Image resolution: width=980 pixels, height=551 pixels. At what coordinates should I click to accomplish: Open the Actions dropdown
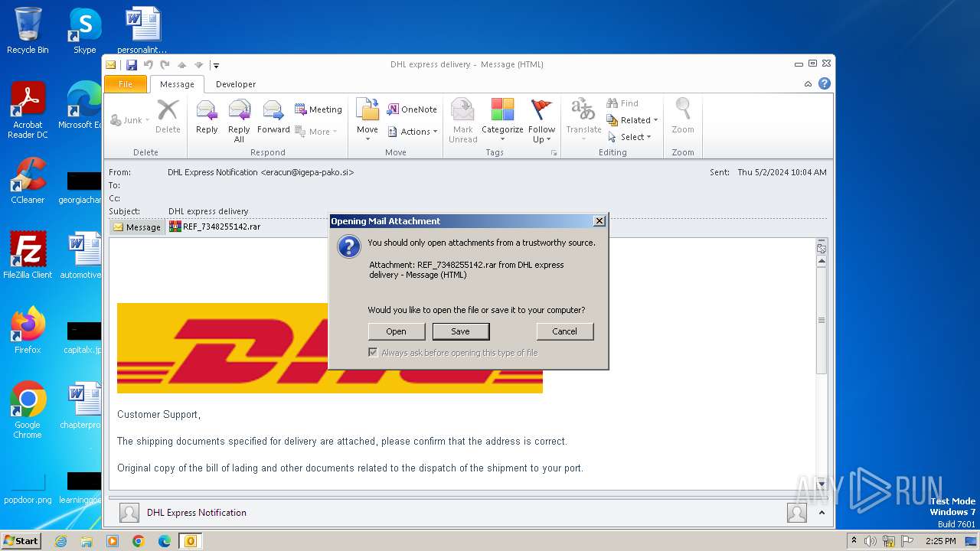point(412,132)
